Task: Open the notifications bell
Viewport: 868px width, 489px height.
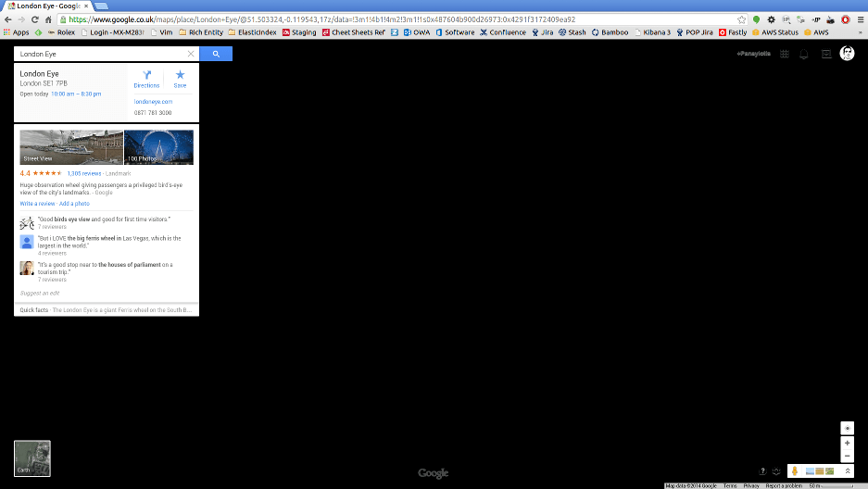Action: [804, 54]
